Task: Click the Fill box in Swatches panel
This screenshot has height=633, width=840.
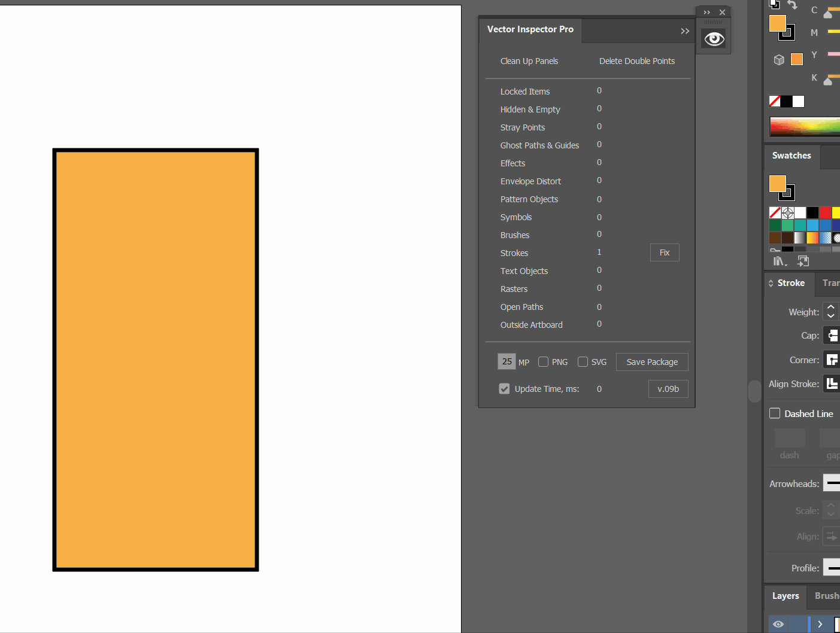Action: pyautogui.click(x=777, y=184)
